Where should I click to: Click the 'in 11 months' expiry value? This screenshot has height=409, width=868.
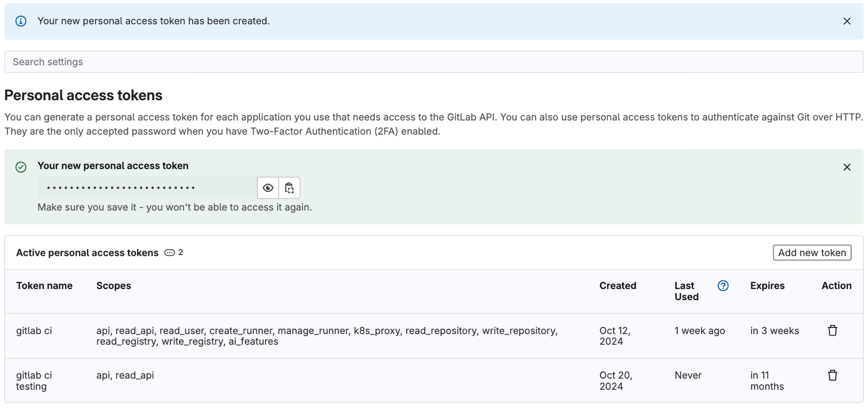767,381
